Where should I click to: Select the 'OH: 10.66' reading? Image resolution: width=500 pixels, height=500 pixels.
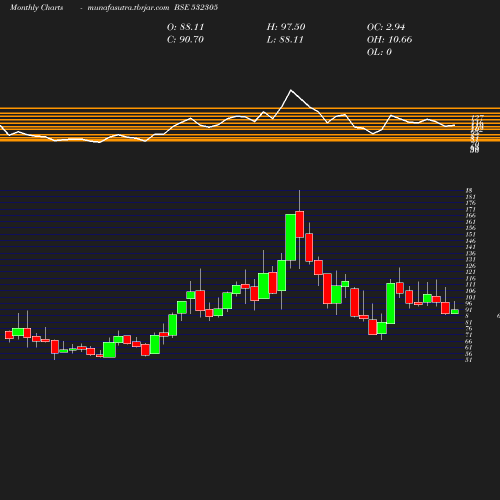389,40
